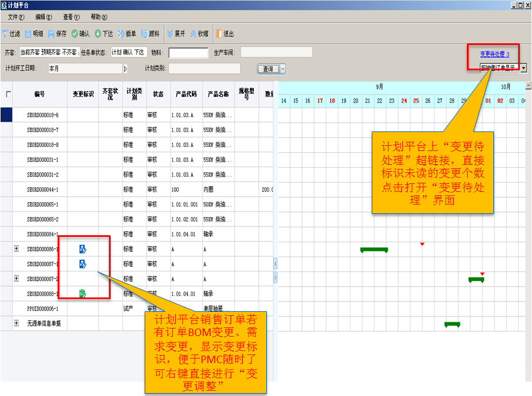Click the 下达 release toolbar icon
This screenshot has height=396, width=532.
click(98, 34)
